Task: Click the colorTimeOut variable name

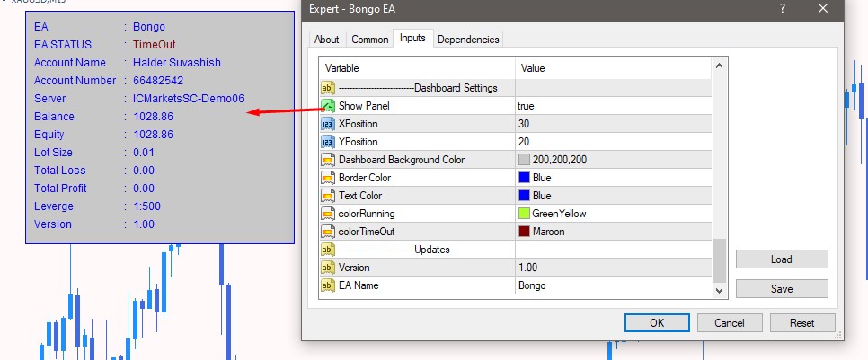Action: (367, 232)
